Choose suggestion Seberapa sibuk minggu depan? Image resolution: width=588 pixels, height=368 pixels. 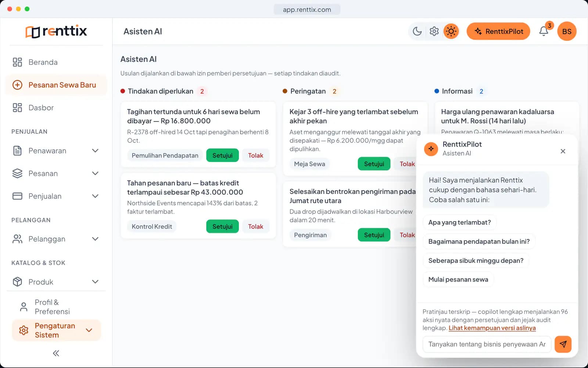click(476, 261)
